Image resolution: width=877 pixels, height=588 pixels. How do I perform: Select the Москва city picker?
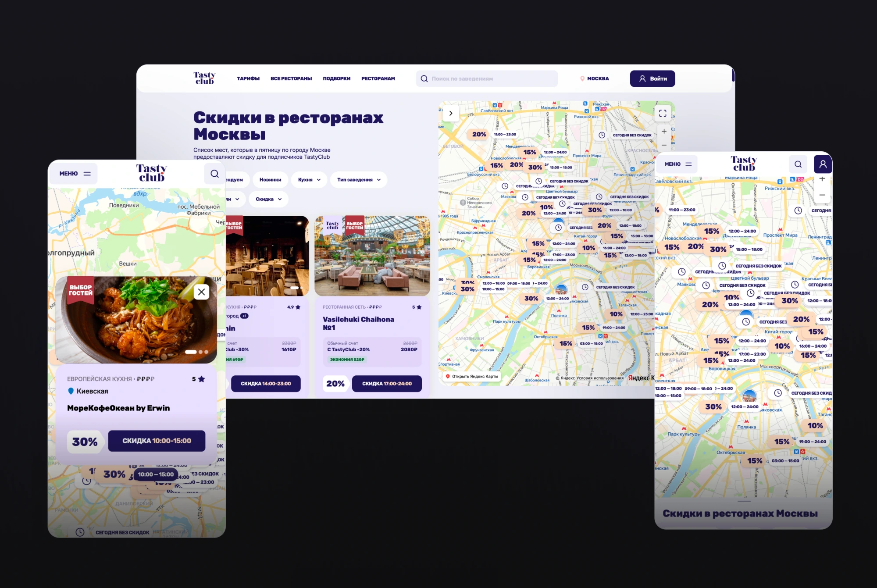595,78
